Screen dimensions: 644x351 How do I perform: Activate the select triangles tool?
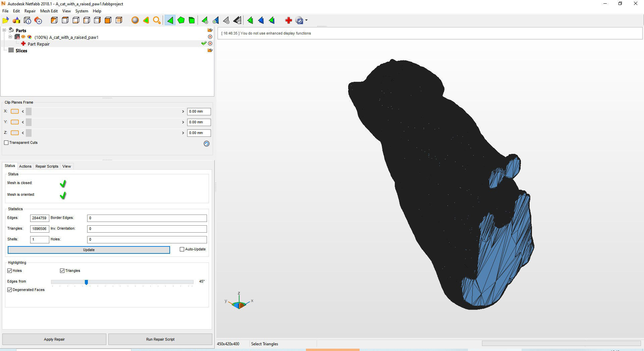[x=170, y=20]
